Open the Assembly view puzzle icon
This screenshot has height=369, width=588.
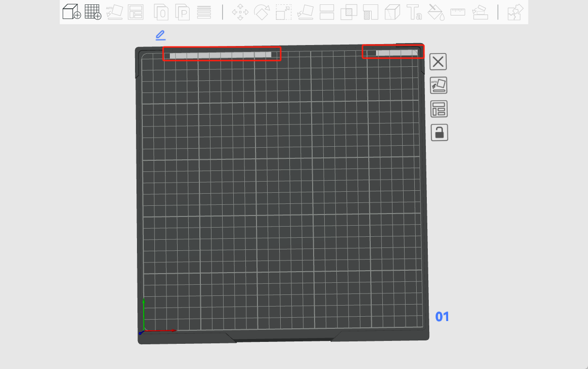point(515,12)
